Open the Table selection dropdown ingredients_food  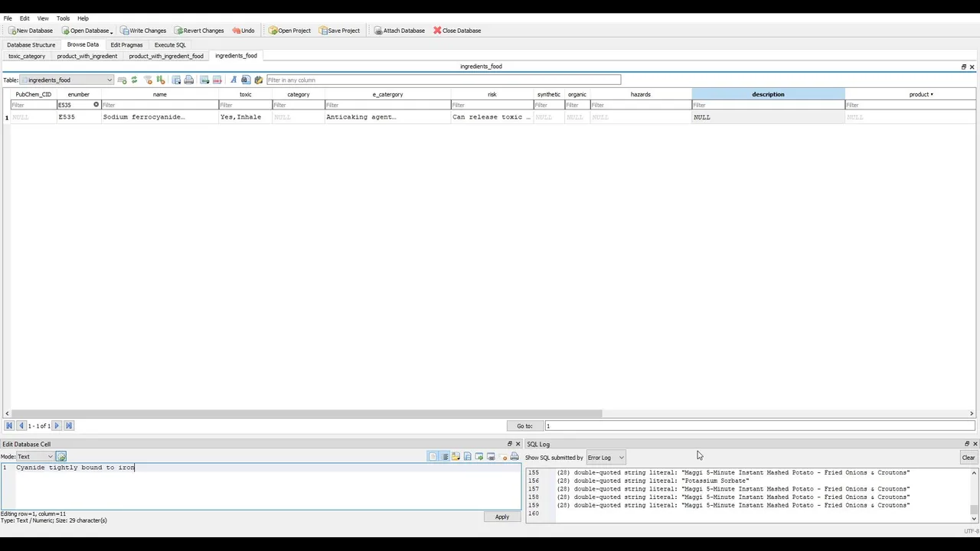click(x=67, y=80)
